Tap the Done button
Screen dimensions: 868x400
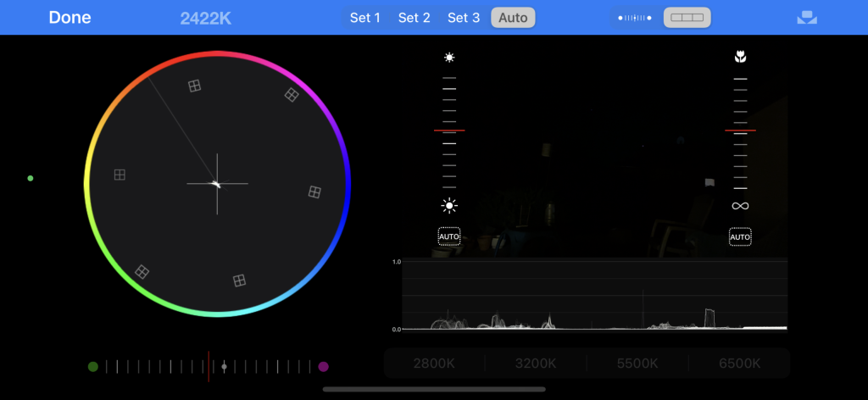(x=70, y=18)
